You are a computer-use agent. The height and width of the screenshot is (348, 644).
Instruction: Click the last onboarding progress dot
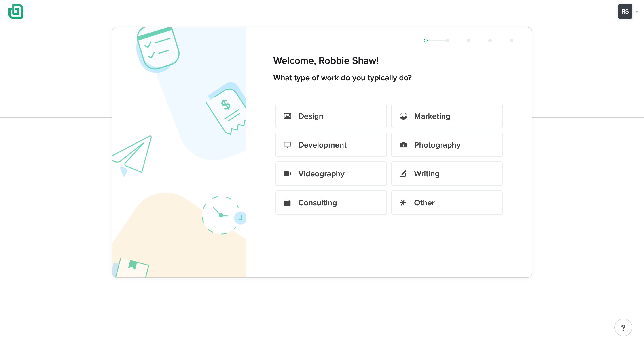point(511,40)
